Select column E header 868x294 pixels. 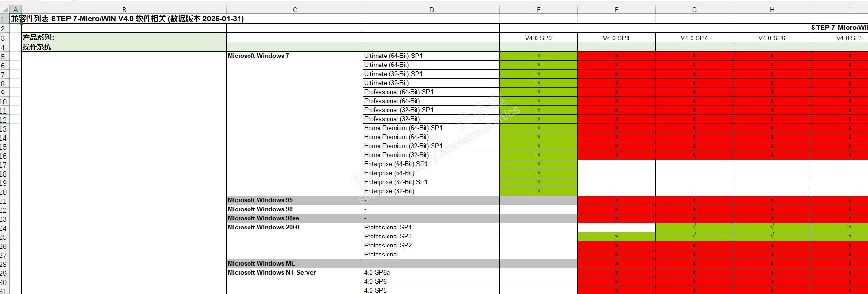tap(538, 9)
